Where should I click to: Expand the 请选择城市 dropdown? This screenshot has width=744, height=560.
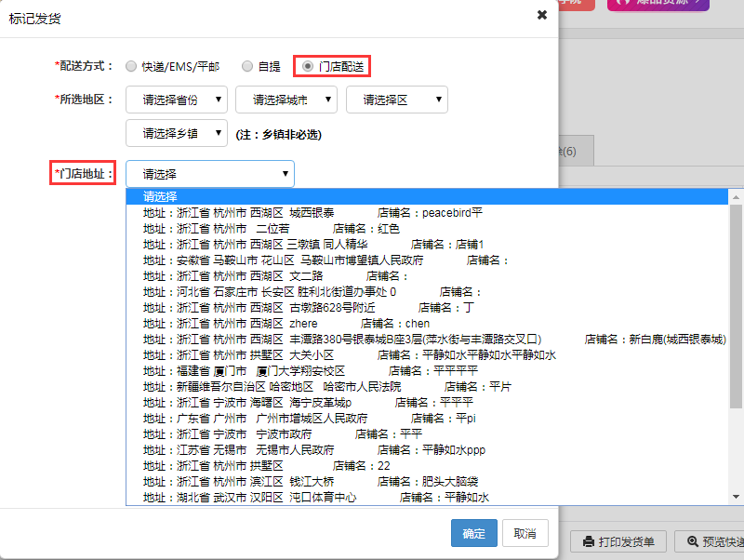click(286, 100)
